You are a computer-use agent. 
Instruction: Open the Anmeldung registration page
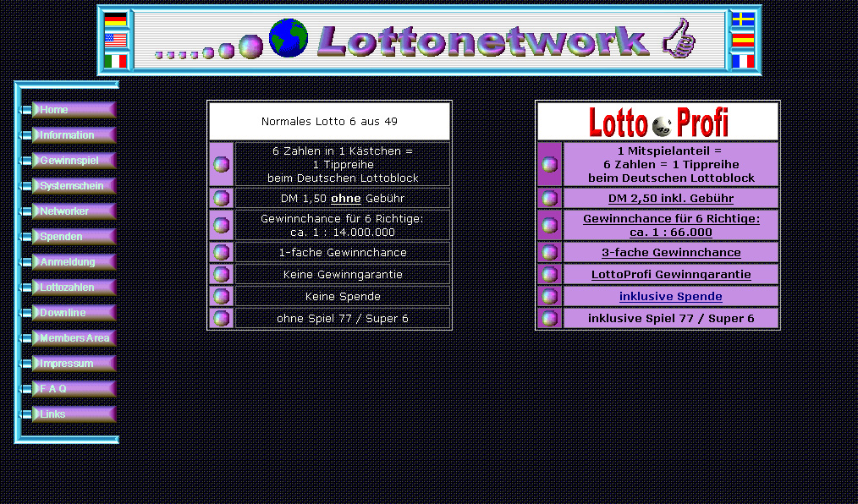coord(74,262)
